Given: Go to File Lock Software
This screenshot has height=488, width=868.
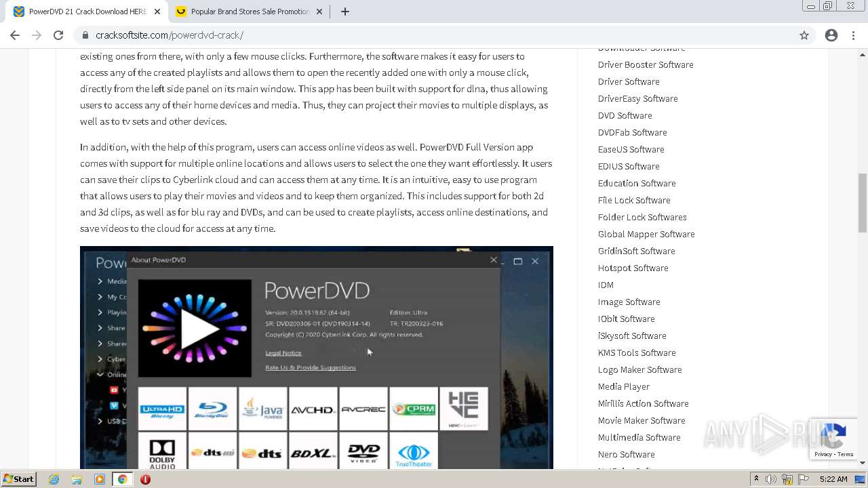Looking at the screenshot, I should (x=634, y=200).
